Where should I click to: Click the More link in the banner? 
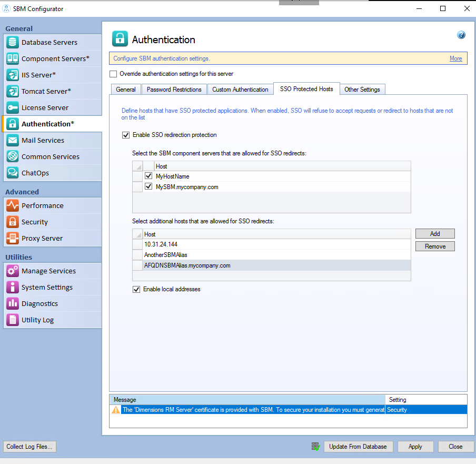(x=455, y=58)
